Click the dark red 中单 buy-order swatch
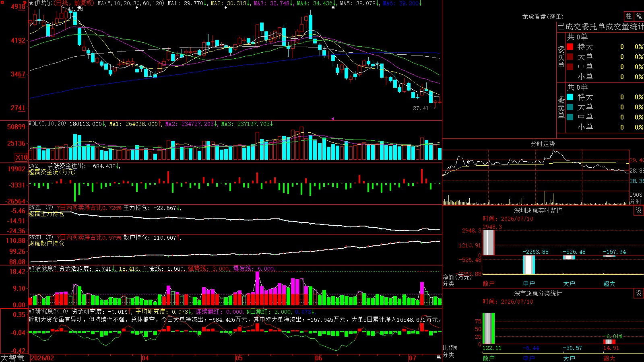The width and height of the screenshot is (644, 362). 570,67
